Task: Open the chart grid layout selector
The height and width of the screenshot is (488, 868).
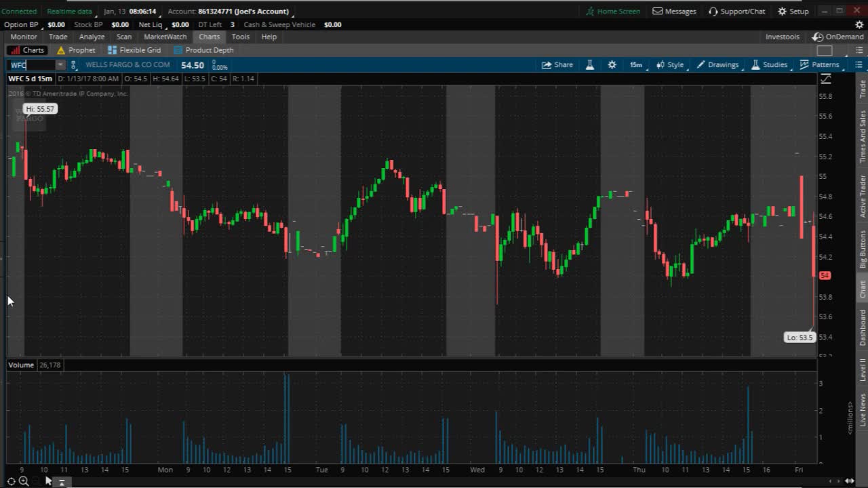Action: pos(825,50)
